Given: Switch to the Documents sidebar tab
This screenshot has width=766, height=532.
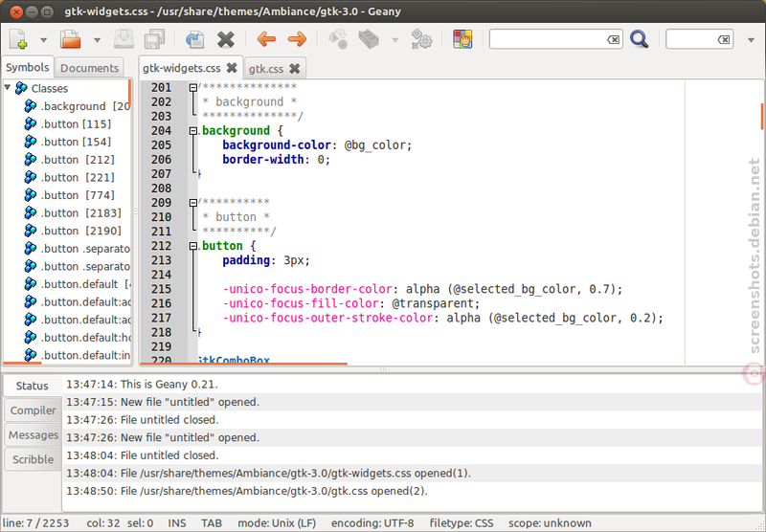Looking at the screenshot, I should click(89, 68).
